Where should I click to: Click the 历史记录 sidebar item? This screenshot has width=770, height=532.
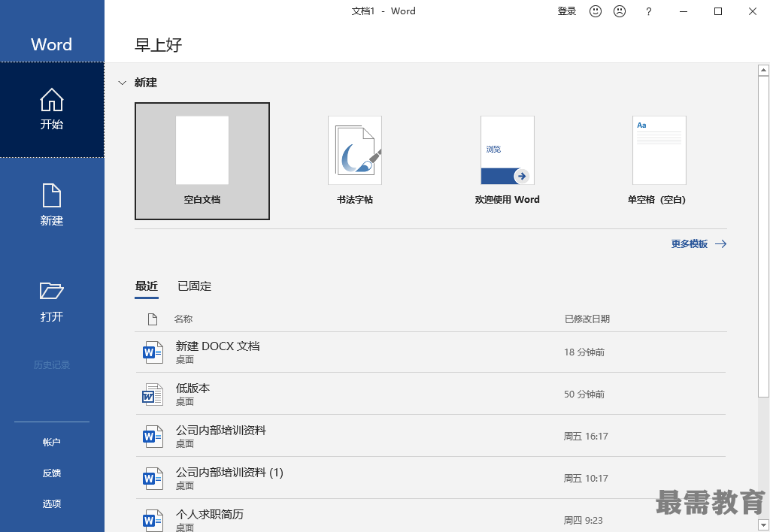(x=52, y=365)
